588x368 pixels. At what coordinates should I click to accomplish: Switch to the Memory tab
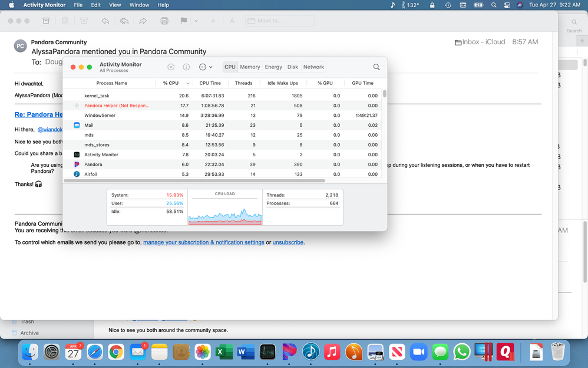pyautogui.click(x=250, y=67)
